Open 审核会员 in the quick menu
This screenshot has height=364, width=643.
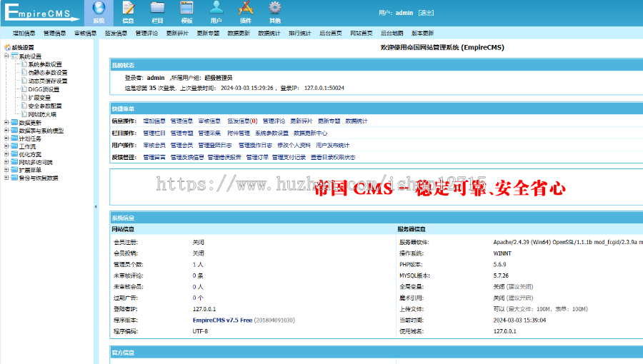pos(154,145)
